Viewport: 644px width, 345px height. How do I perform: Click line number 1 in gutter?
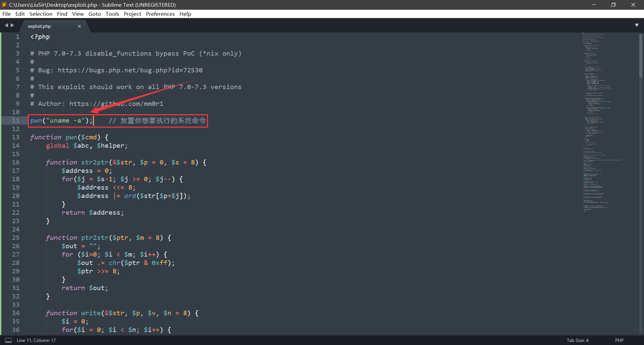[18, 37]
